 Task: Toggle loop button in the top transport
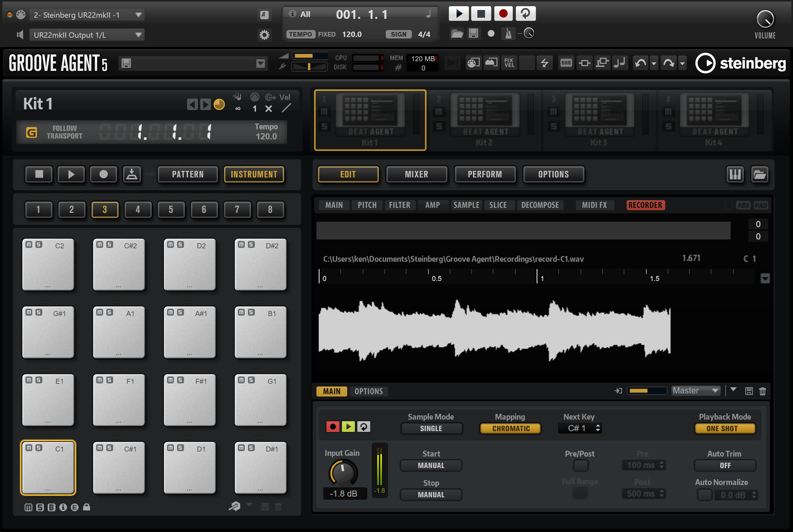pyautogui.click(x=525, y=14)
